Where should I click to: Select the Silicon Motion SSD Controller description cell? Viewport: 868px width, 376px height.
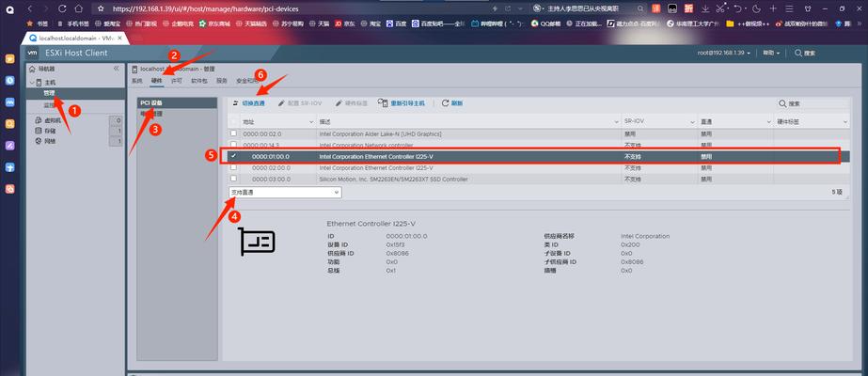pyautogui.click(x=469, y=180)
